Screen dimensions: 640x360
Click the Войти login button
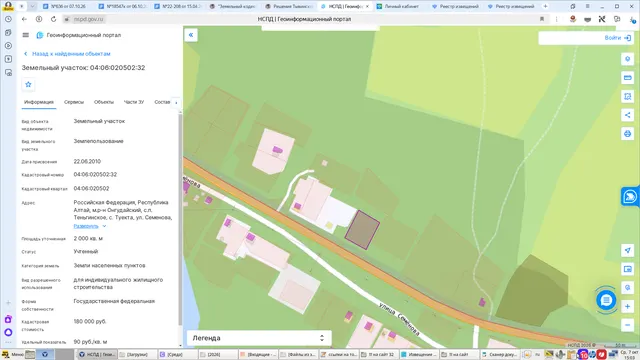[618, 38]
